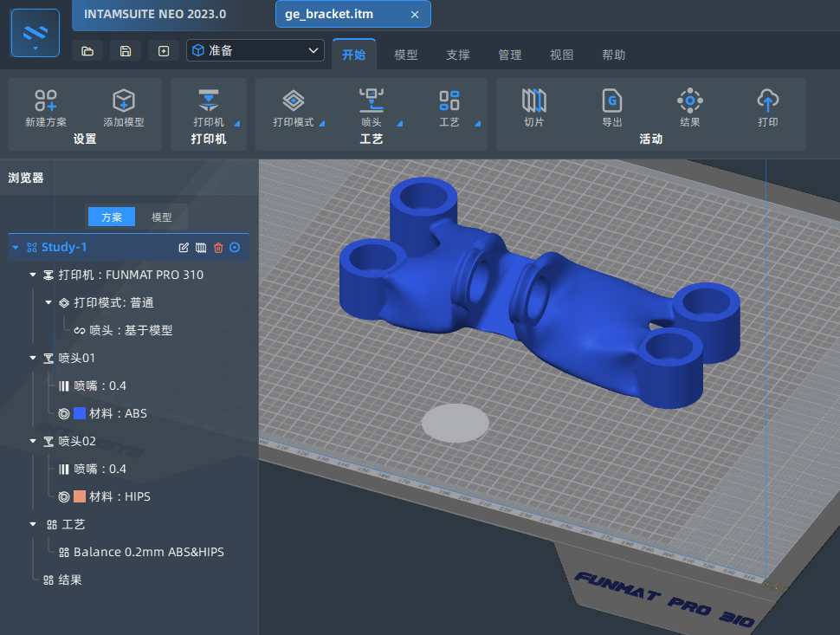Viewport: 840px width, 635px height.
Task: Click the 添加模型 (add model) icon
Action: click(x=124, y=100)
